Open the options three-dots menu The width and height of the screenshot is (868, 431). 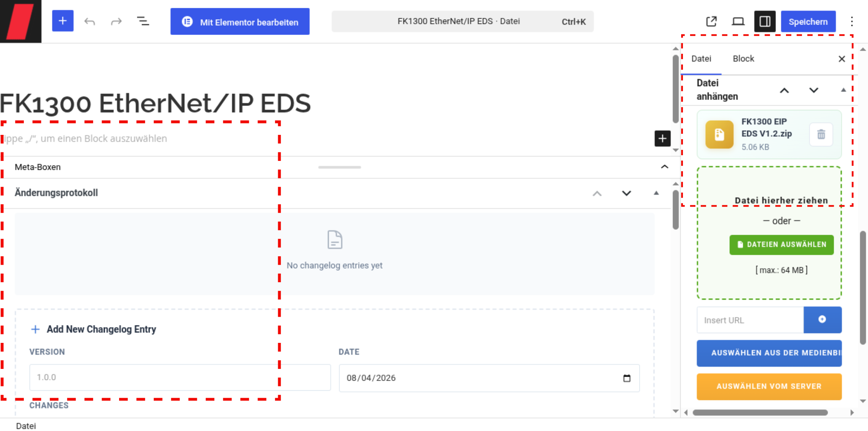pyautogui.click(x=852, y=21)
